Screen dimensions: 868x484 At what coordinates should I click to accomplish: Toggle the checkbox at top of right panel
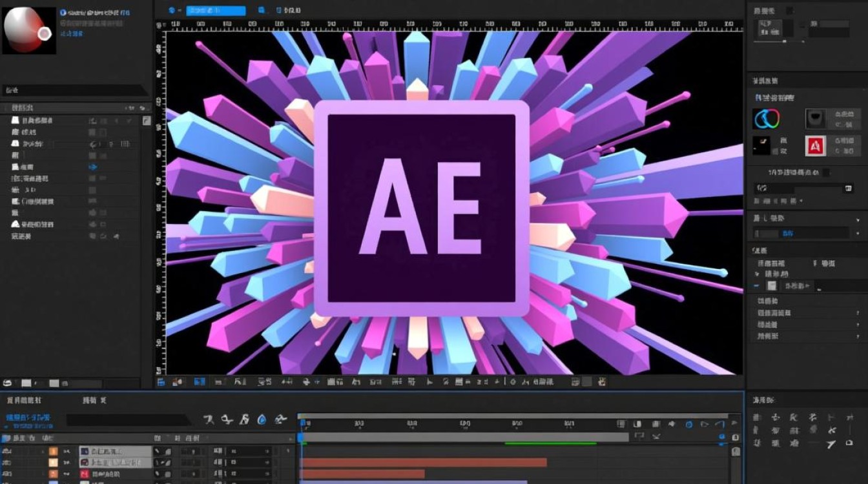[x=789, y=10]
